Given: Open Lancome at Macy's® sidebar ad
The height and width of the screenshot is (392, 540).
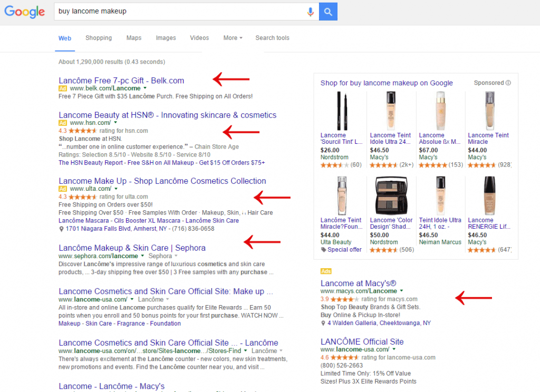Looking at the screenshot, I should point(358,283).
